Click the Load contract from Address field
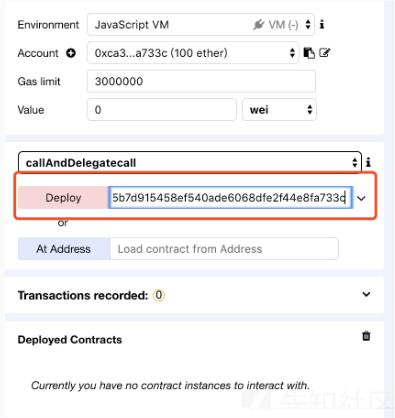This screenshot has height=418, width=395. [224, 249]
